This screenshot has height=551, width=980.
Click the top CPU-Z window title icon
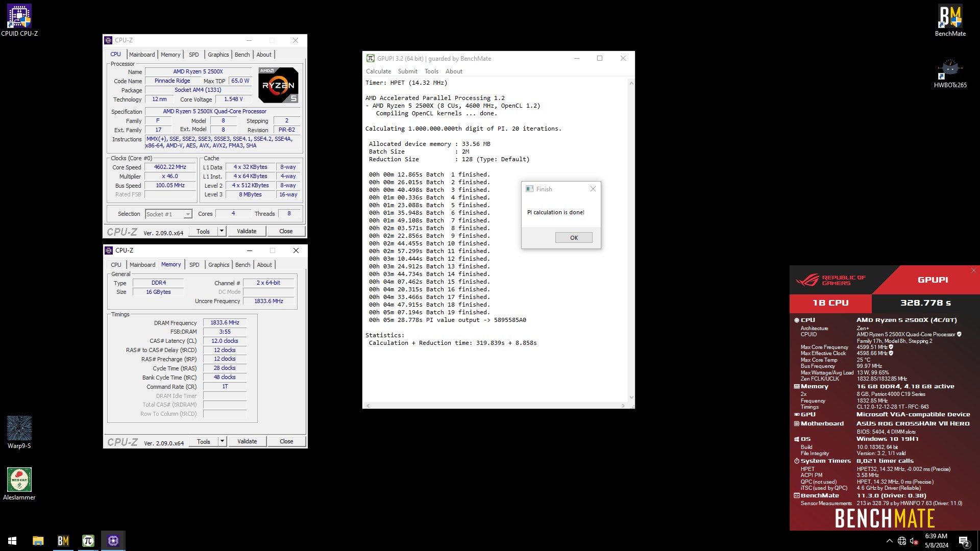(x=108, y=40)
